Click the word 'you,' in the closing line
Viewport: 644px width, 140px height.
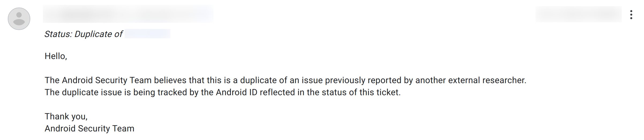[79, 116]
